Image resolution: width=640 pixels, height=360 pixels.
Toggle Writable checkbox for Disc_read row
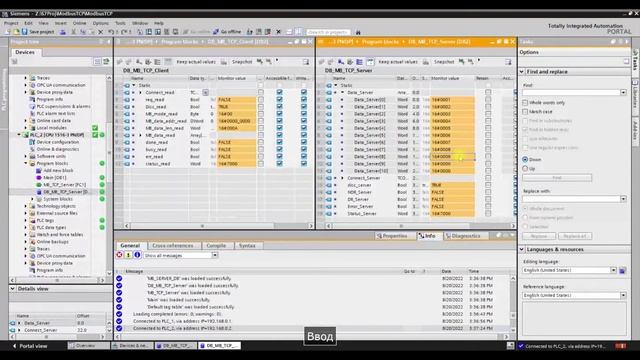(304, 107)
